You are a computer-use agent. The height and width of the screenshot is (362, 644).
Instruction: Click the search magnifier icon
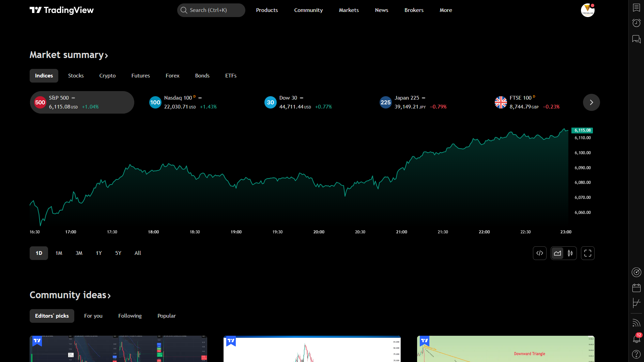point(184,10)
